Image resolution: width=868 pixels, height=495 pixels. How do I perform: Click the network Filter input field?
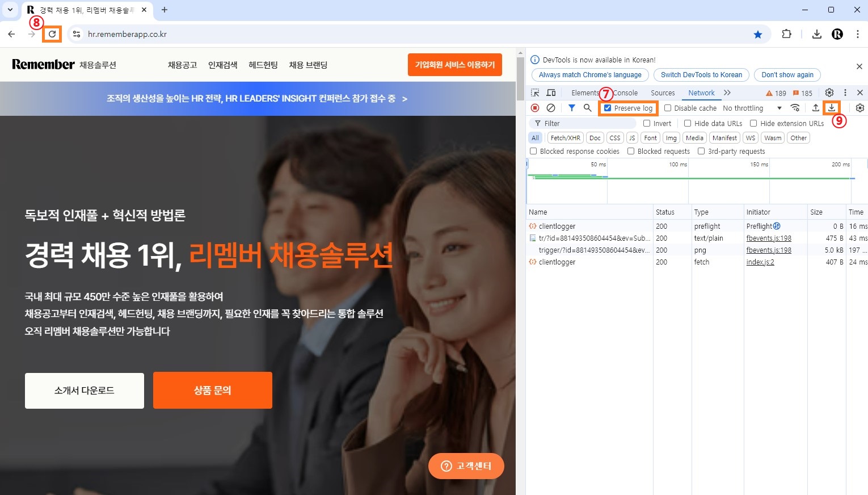tap(583, 123)
